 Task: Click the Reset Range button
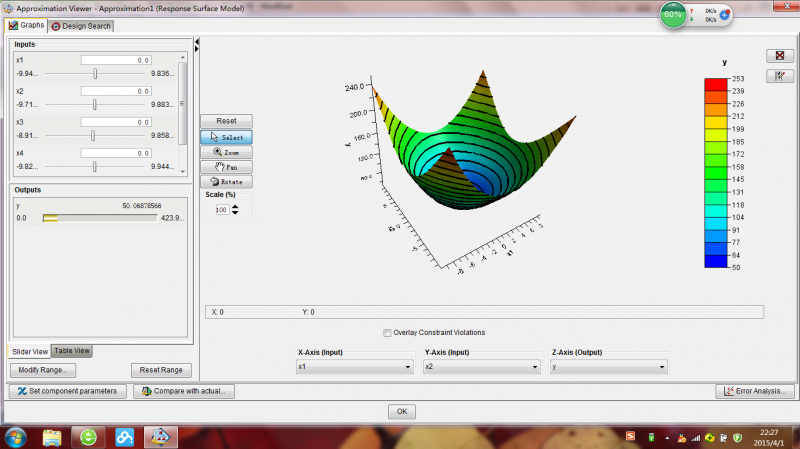click(161, 370)
